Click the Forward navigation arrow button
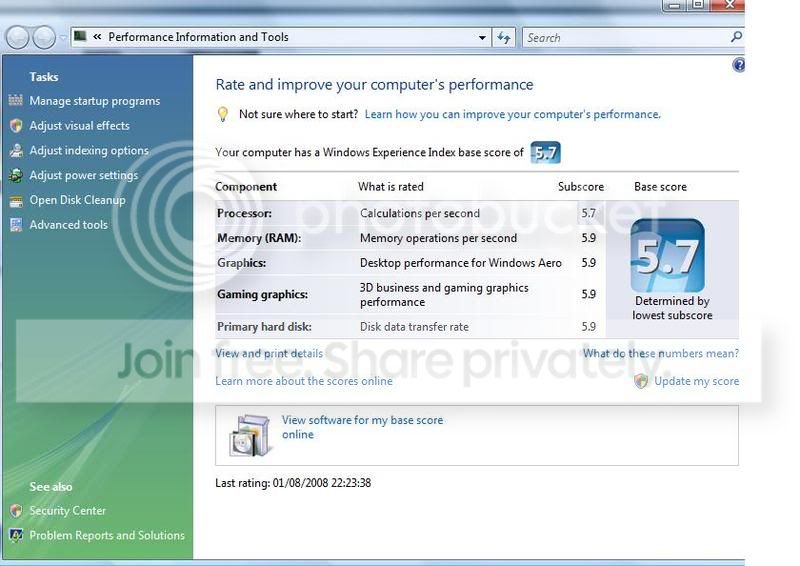The width and height of the screenshot is (800, 566). 43,38
